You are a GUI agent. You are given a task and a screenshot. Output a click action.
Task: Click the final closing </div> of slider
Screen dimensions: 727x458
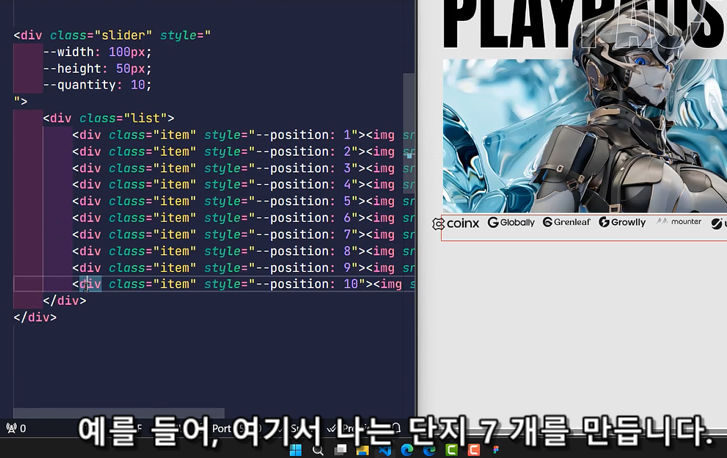coord(35,318)
